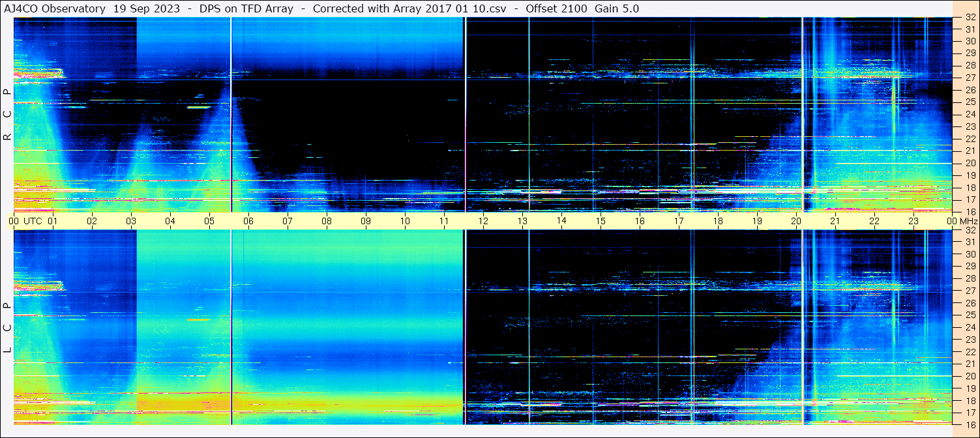Click the 23 hour label on UTC axis
The height and width of the screenshot is (438, 980).
coord(913,221)
